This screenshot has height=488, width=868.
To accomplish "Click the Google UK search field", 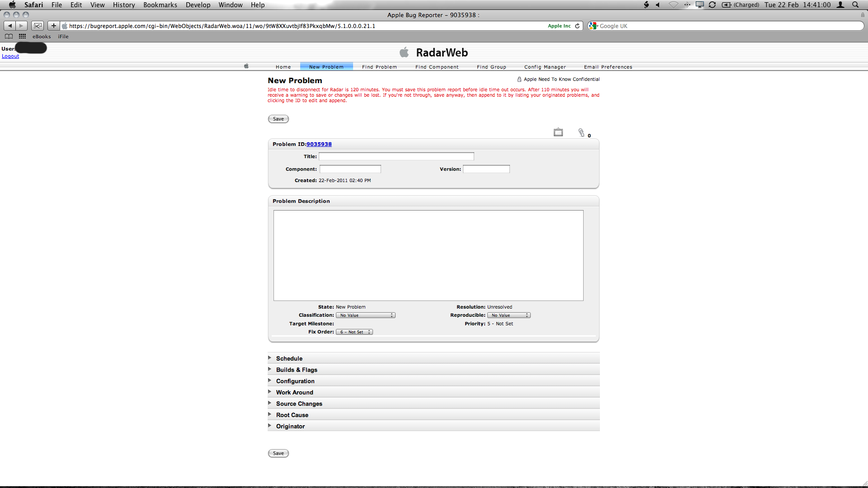I will pyautogui.click(x=726, y=26).
